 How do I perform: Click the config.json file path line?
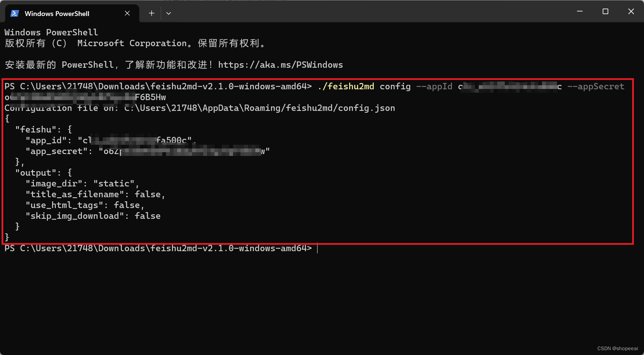coord(200,108)
